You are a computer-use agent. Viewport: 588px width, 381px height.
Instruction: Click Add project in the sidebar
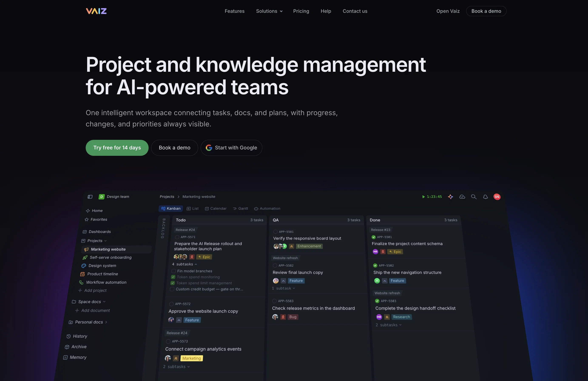click(x=92, y=291)
